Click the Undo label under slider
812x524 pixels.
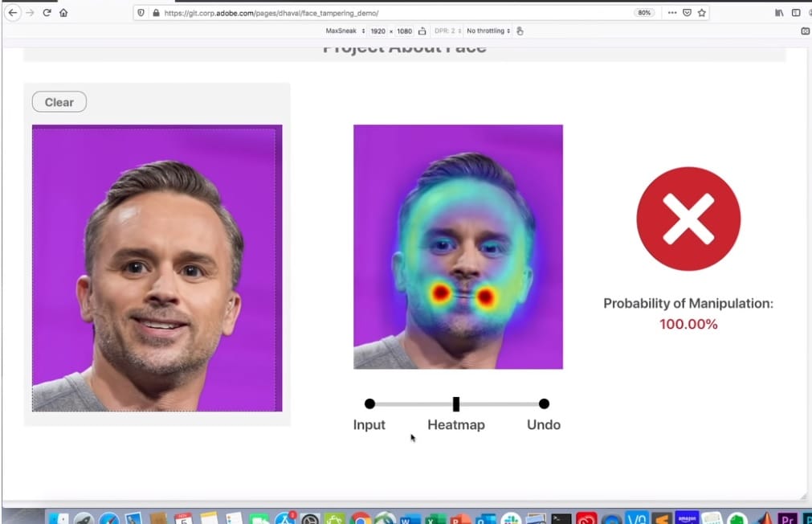tap(544, 424)
